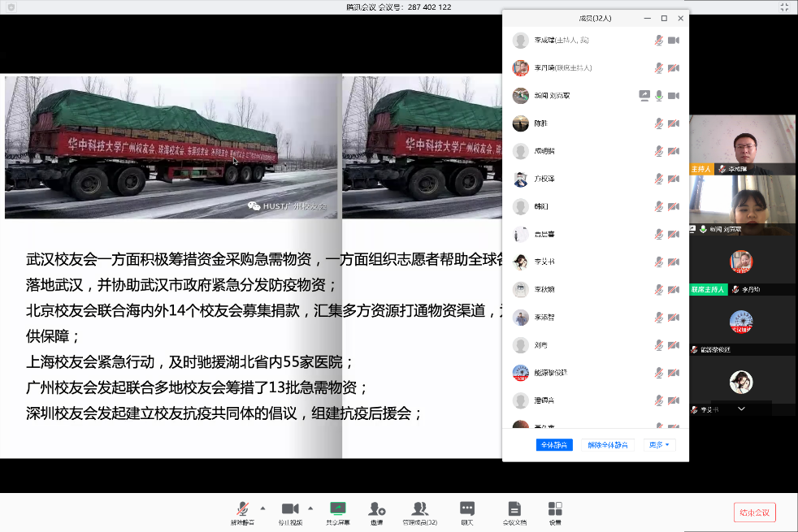The image size is (798, 532).
Task: Click the Share Screen (共享屏幕) toolbar icon
Action: 337,512
